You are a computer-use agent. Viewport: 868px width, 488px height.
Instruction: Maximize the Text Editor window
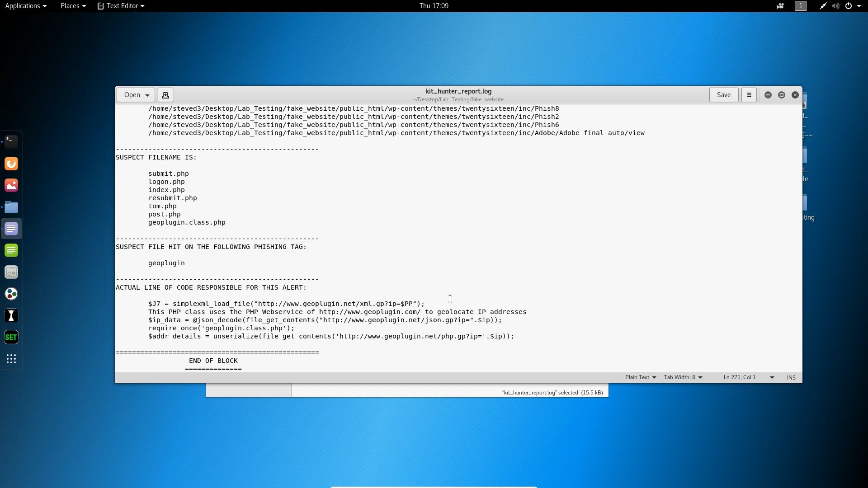pyautogui.click(x=781, y=95)
